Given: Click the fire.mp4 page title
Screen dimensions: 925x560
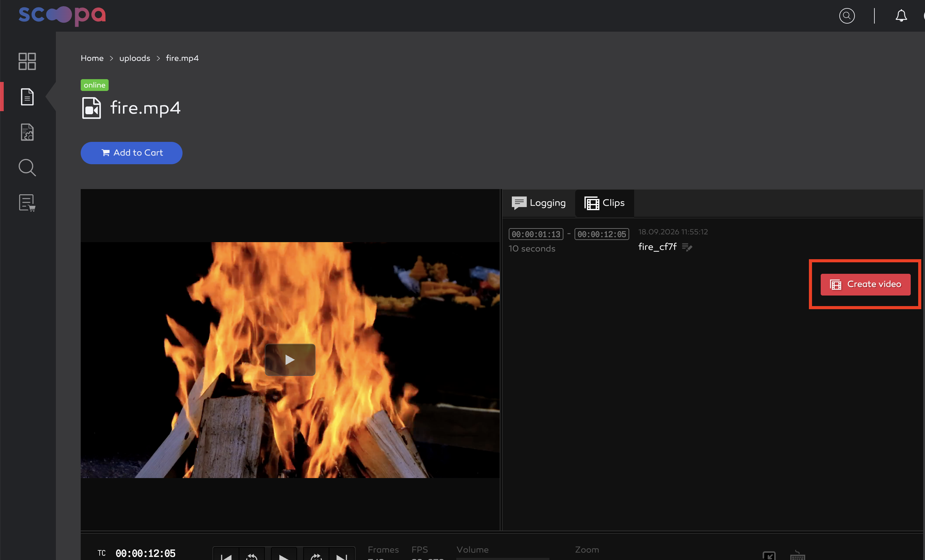Looking at the screenshot, I should [145, 108].
